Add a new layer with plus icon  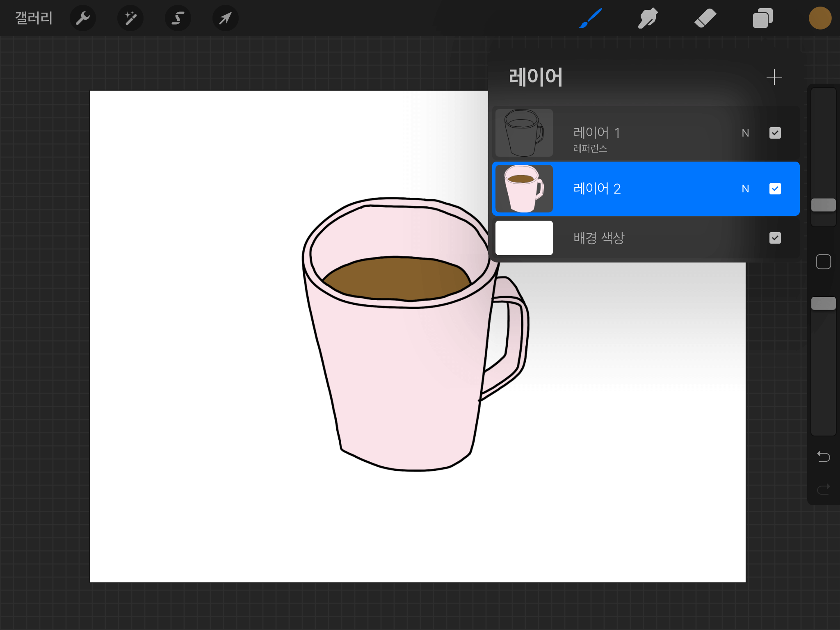[x=774, y=77]
